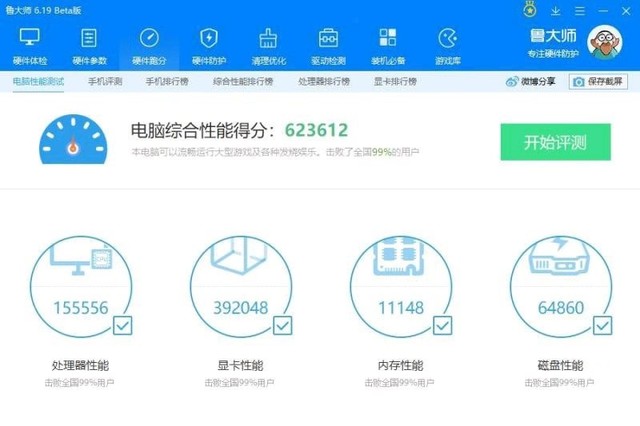
Task: Click overall score value 623612
Action: pos(316,130)
